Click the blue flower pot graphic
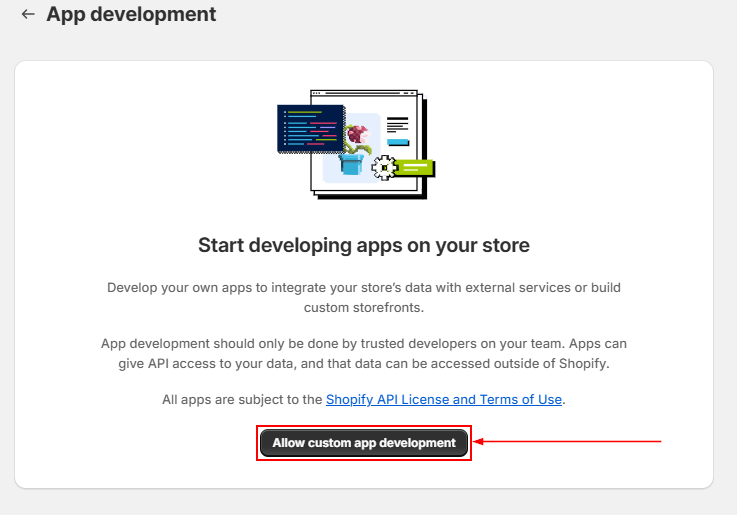Viewport: 737px width, 515px height. pyautogui.click(x=351, y=163)
